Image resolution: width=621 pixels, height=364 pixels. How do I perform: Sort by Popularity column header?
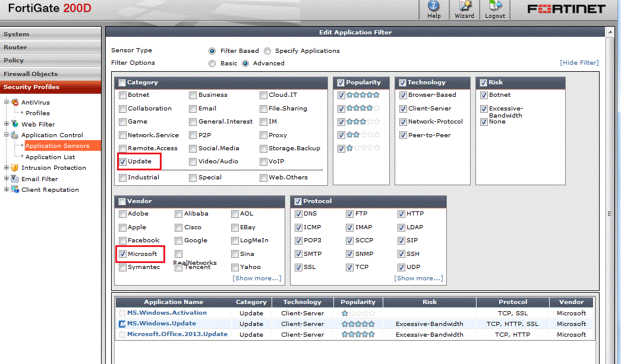[358, 302]
